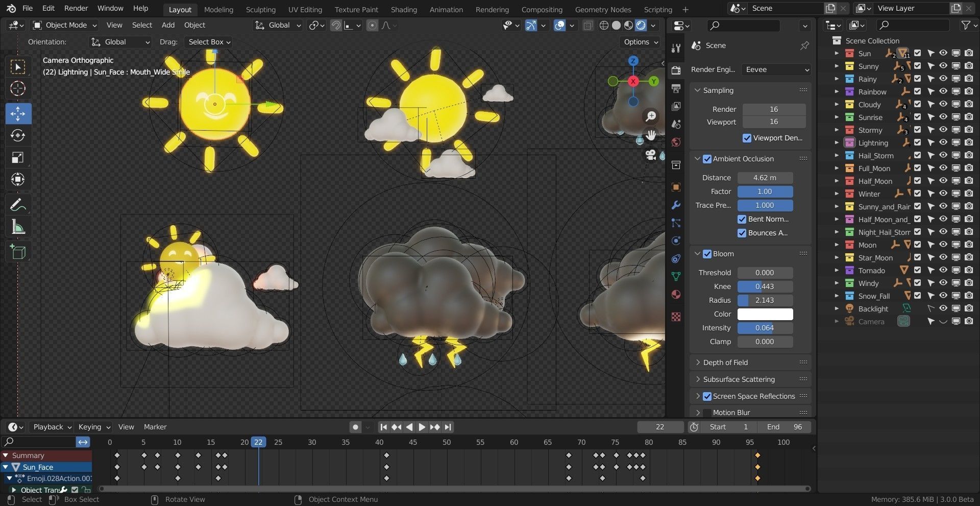Image resolution: width=980 pixels, height=506 pixels.
Task: Open the Render Engine dropdown
Action: [777, 69]
